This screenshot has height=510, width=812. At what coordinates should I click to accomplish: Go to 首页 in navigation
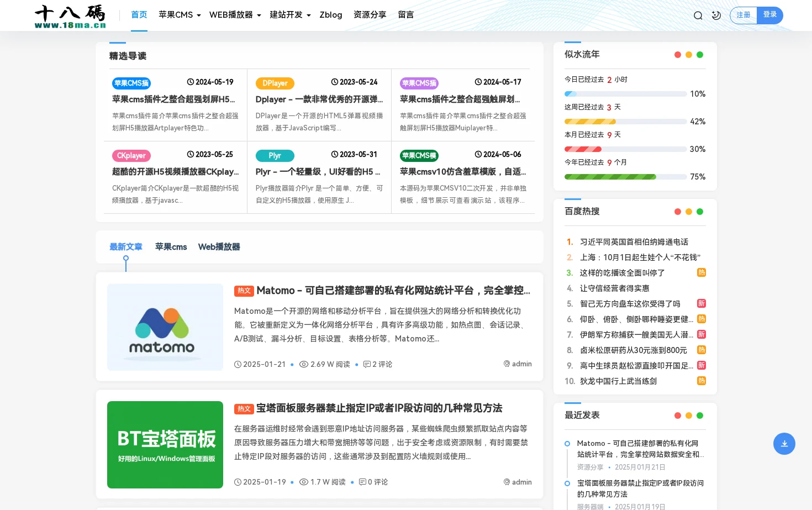coord(139,15)
